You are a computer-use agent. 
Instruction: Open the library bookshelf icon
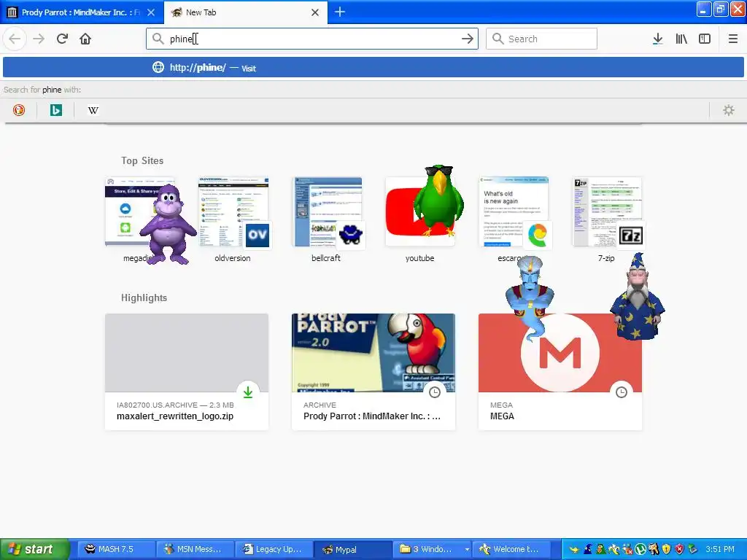click(681, 39)
